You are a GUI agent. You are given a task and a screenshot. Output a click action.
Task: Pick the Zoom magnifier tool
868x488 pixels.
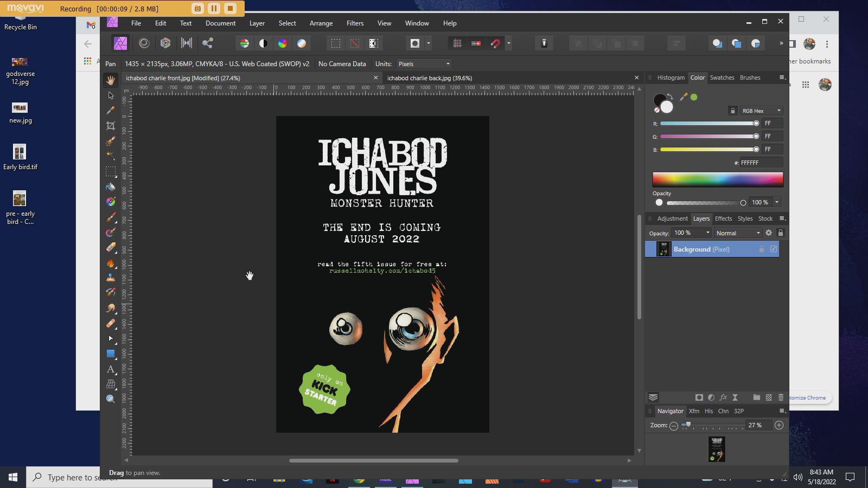tap(111, 399)
